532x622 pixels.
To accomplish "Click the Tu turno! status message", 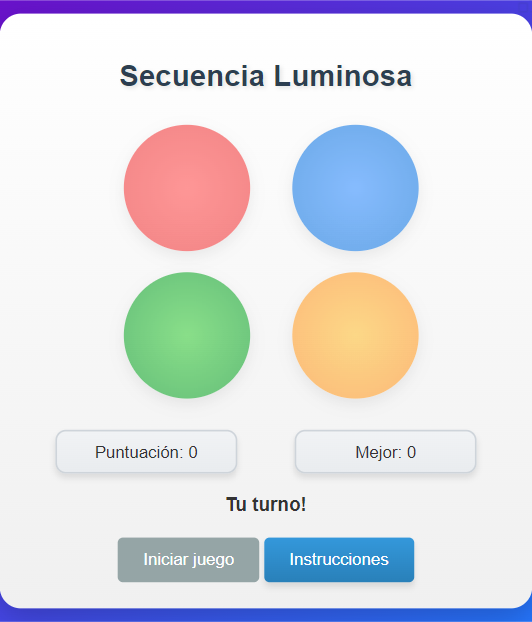I will 266,505.
